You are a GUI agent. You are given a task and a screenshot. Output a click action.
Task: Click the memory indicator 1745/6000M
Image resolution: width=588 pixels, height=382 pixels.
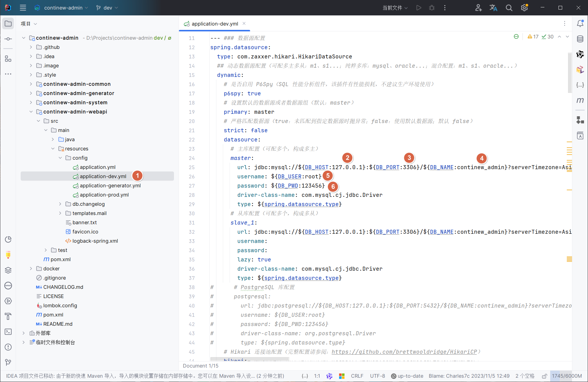coord(567,376)
